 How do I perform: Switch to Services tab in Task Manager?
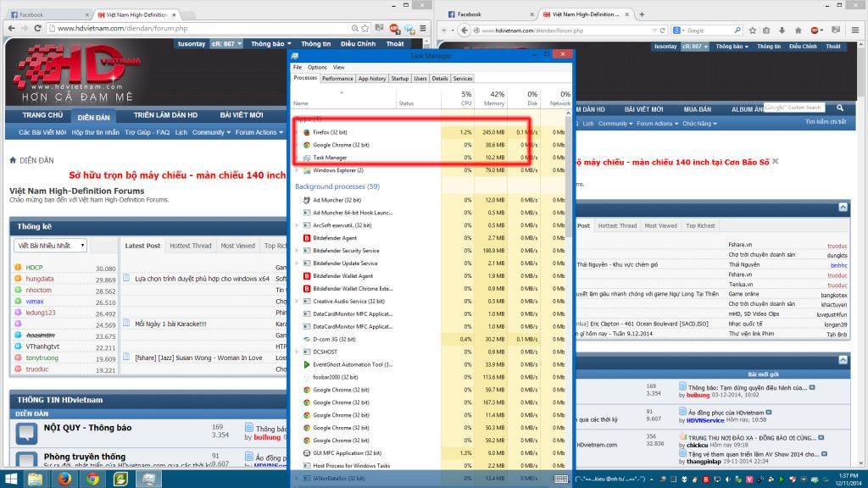coord(463,79)
